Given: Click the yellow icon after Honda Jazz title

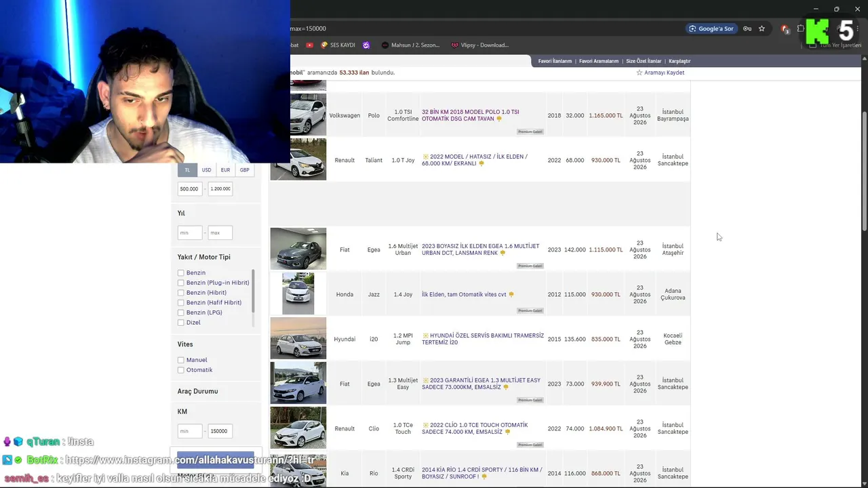Looking at the screenshot, I should pyautogui.click(x=511, y=295).
